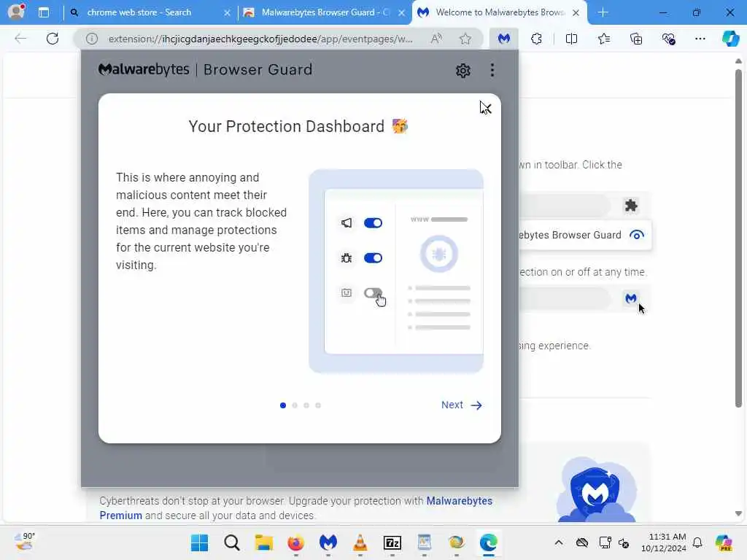
Task: Select the third onboarding page dot
Action: tap(306, 405)
